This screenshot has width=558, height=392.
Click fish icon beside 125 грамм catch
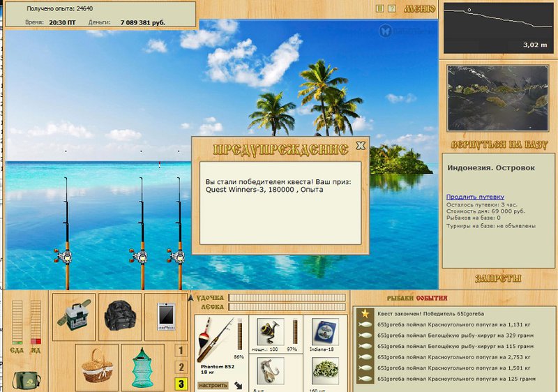[365, 379]
